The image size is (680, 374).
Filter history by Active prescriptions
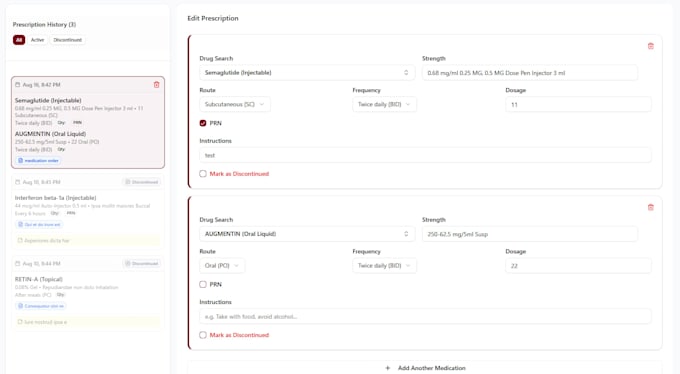coord(37,40)
